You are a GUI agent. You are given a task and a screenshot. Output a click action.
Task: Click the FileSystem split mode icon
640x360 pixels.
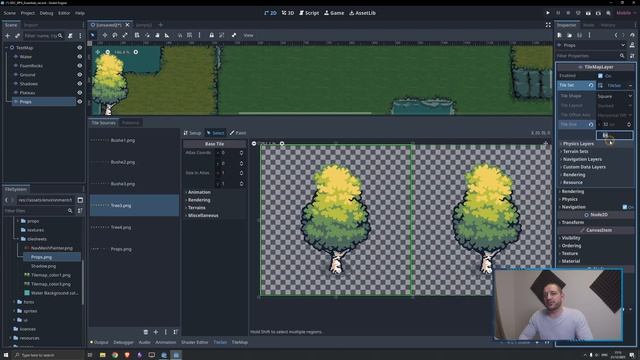click(x=80, y=200)
